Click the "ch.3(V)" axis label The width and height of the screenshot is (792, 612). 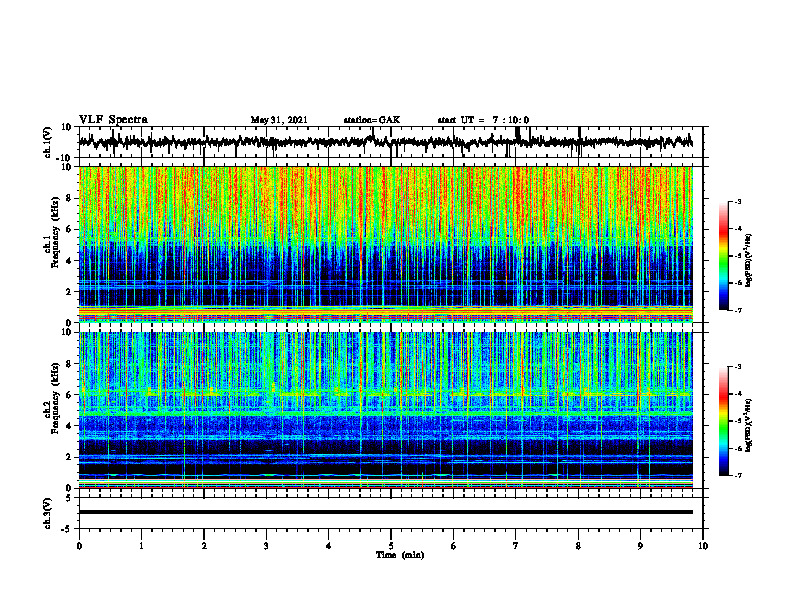pos(48,513)
